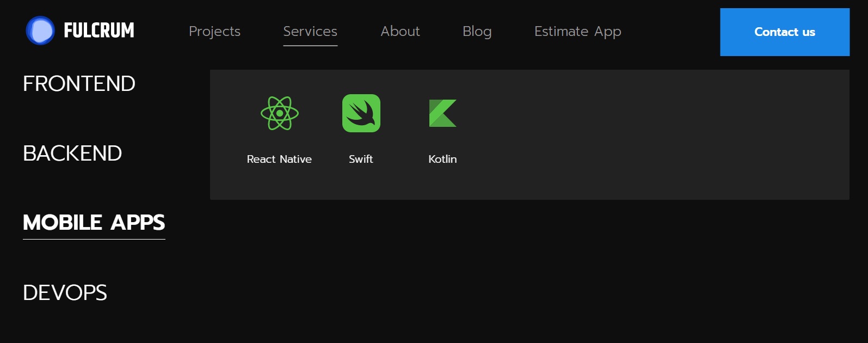The image size is (868, 343).
Task: Switch to the DEVOPS category
Action: [65, 293]
